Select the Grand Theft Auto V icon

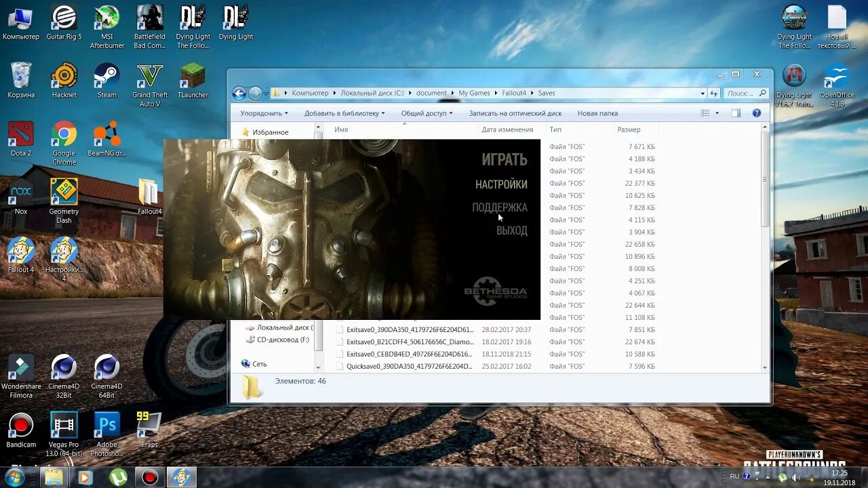click(150, 85)
